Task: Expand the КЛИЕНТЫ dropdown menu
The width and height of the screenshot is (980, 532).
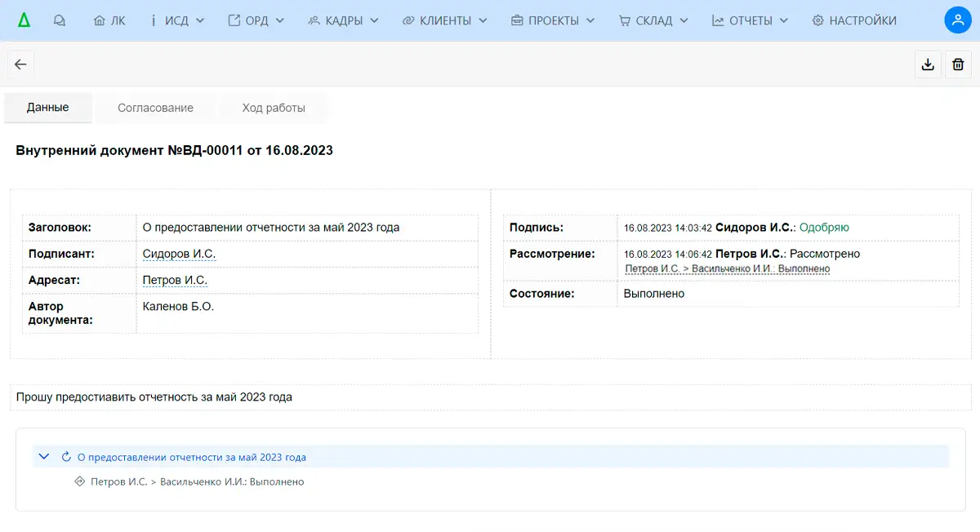Action: (445, 21)
